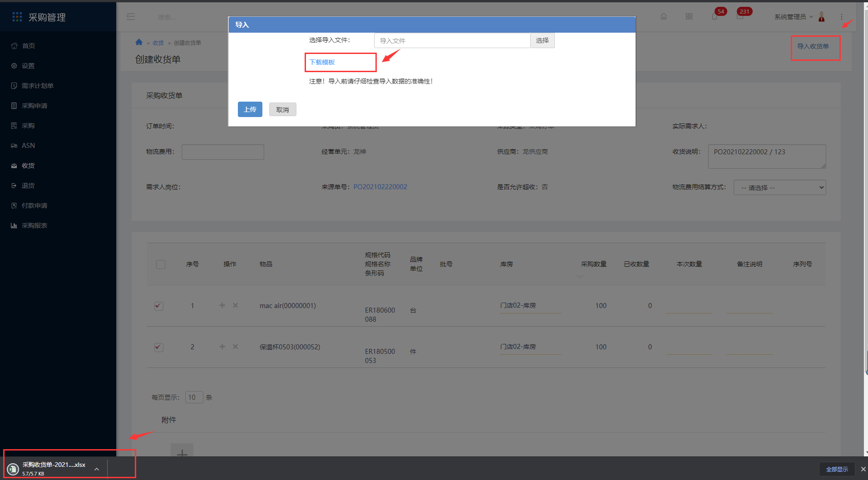Open bell notifications with 54 badge
This screenshot has height=480, width=868.
715,16
